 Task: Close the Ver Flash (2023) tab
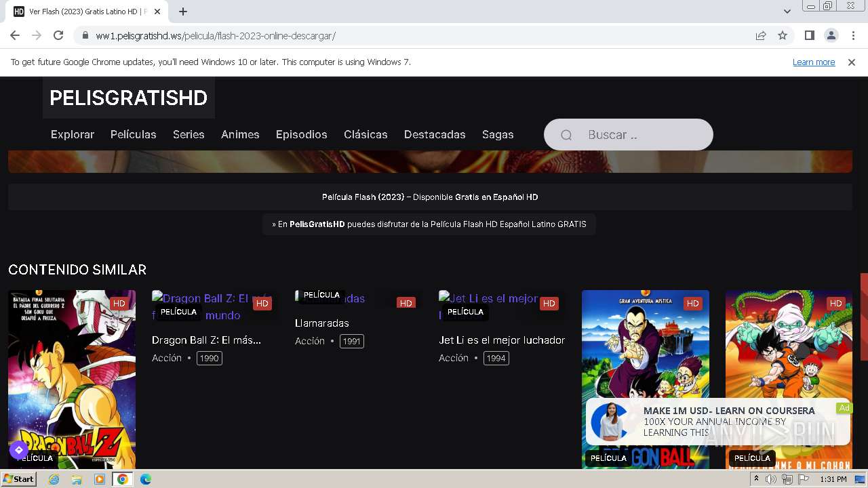pos(157,12)
